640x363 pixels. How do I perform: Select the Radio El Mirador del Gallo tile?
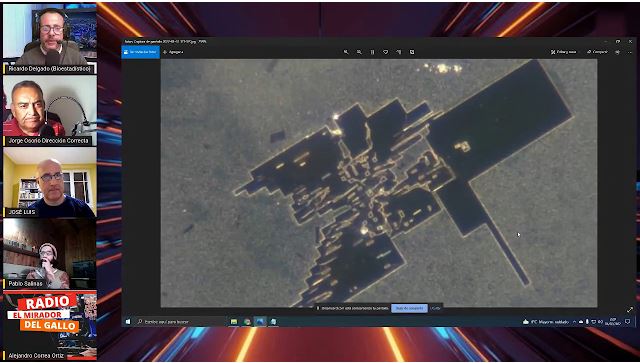click(x=50, y=325)
